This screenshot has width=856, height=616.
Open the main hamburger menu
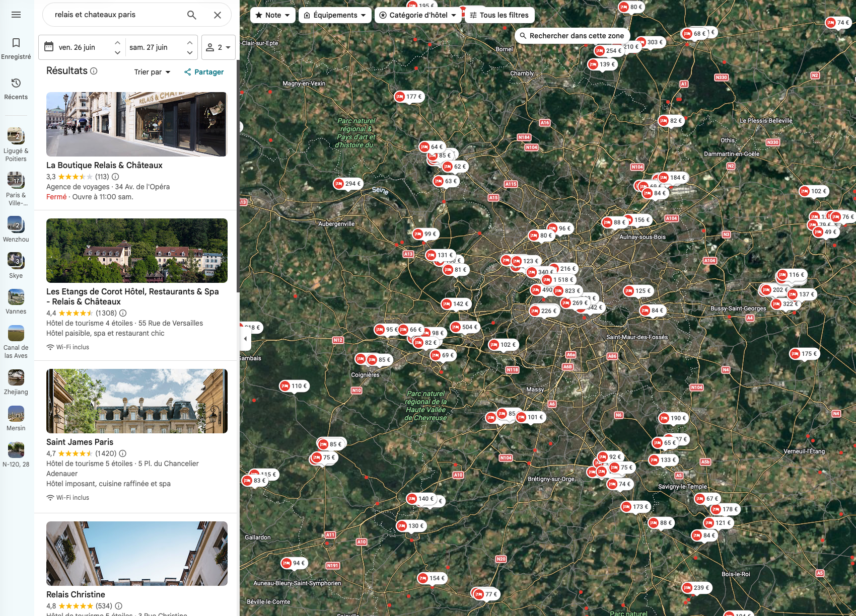coord(16,15)
